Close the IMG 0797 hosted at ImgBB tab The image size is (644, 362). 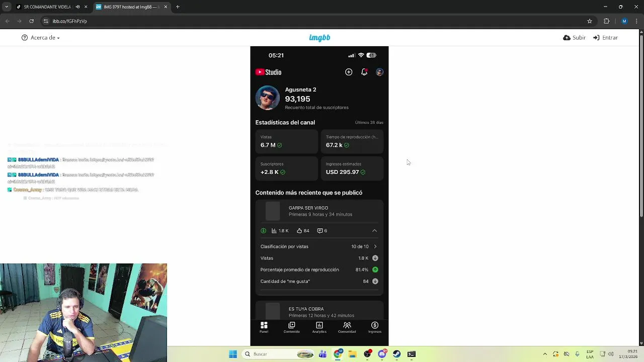click(x=166, y=7)
